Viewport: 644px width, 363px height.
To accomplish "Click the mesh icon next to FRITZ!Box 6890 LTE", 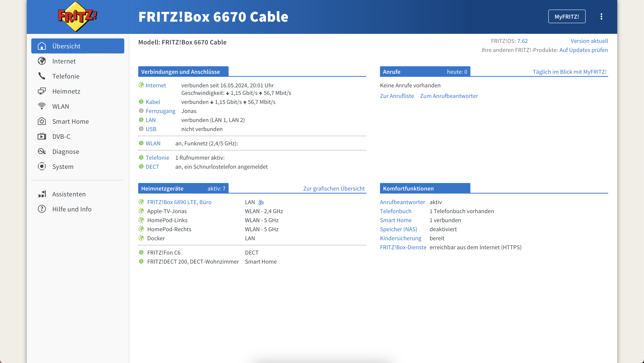I will 261,202.
